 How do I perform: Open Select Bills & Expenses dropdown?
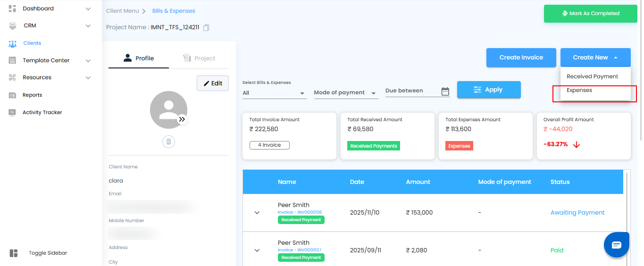tap(274, 93)
